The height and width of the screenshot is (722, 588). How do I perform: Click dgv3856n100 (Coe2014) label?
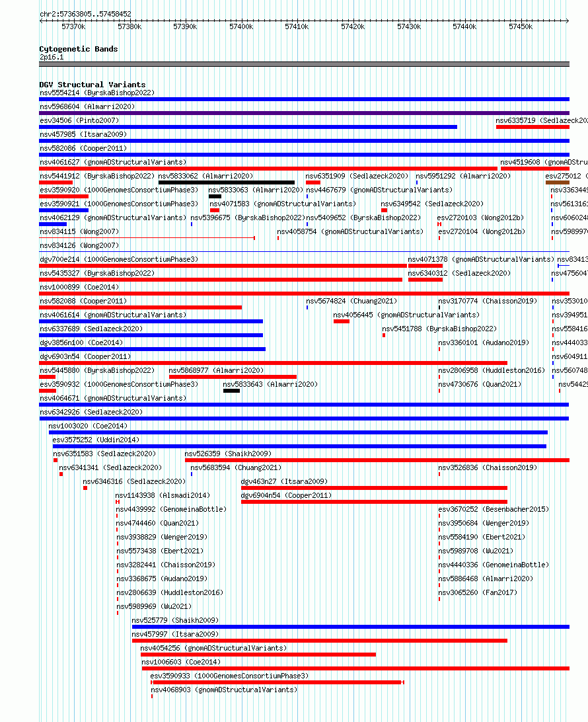point(81,342)
